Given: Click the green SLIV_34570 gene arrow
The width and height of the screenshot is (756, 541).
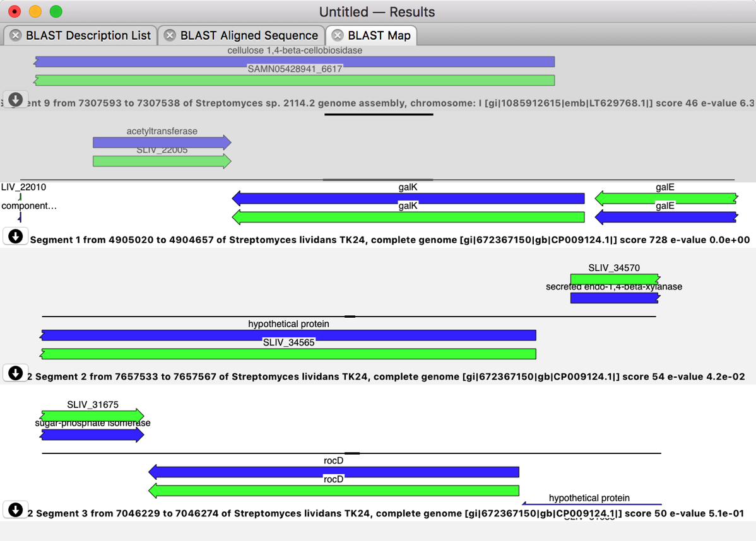Looking at the screenshot, I should 614,279.
